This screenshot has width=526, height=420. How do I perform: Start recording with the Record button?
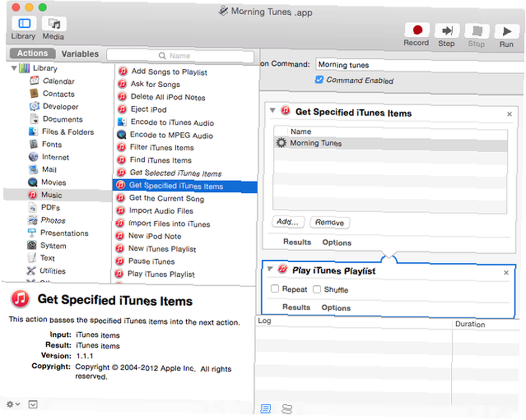(417, 30)
